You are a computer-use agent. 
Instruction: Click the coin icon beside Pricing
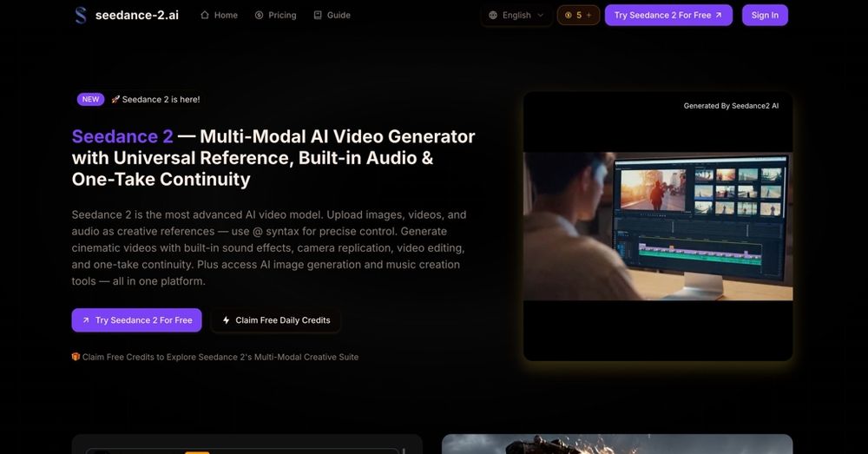(x=259, y=15)
